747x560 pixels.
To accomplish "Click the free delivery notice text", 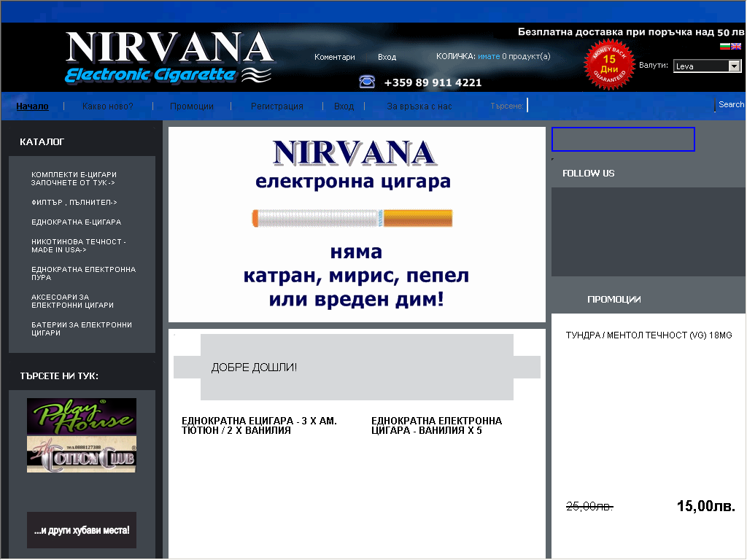I will [x=631, y=32].
